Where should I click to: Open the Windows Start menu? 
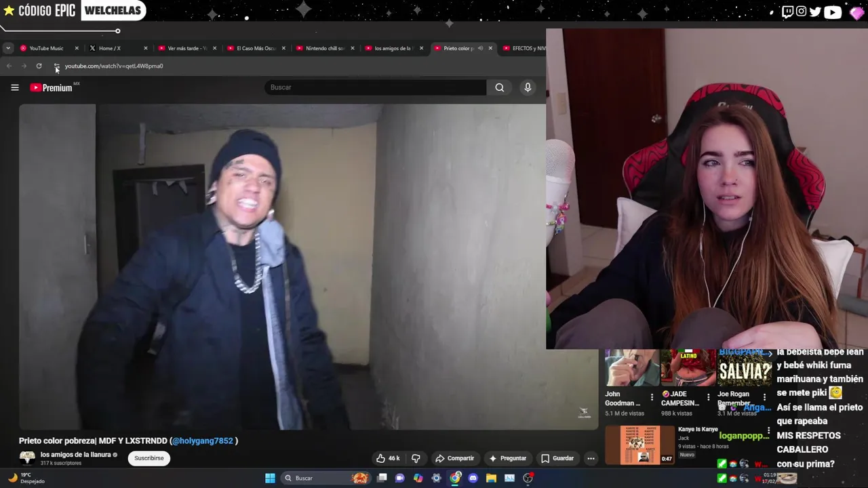[x=270, y=478]
